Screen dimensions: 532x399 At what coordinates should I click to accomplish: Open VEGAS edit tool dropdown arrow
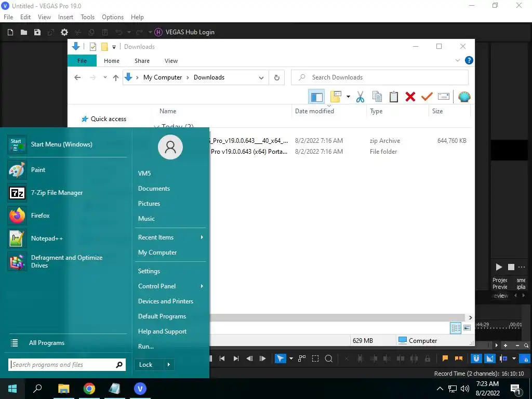291,358
